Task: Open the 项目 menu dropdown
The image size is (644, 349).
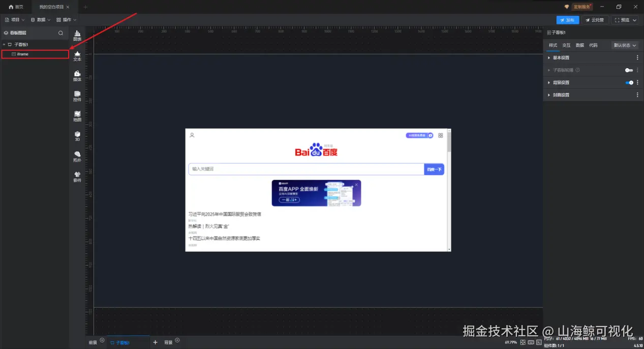Action: [x=15, y=20]
